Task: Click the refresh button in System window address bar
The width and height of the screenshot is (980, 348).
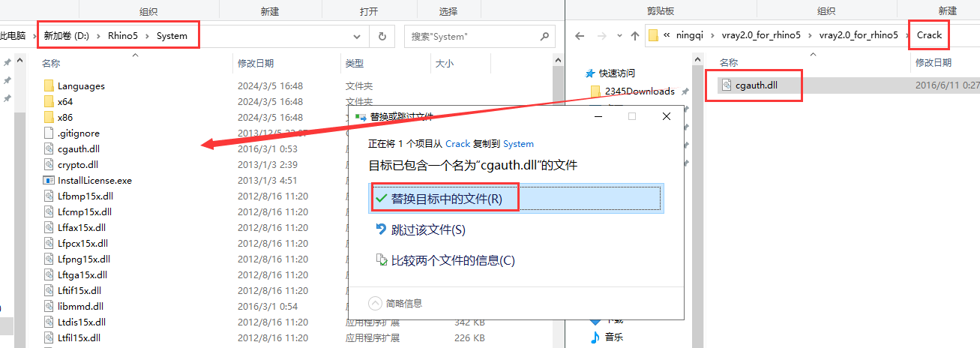Action: click(x=382, y=36)
